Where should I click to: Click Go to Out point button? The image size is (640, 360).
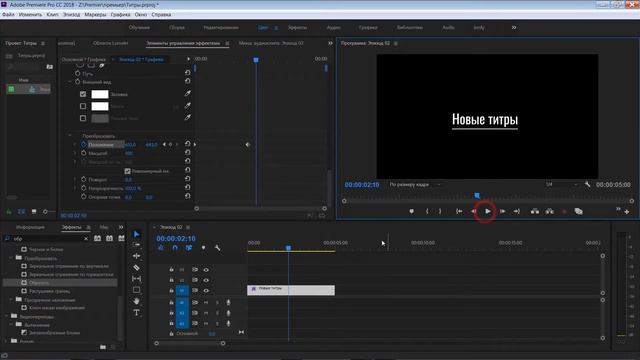[517, 211]
